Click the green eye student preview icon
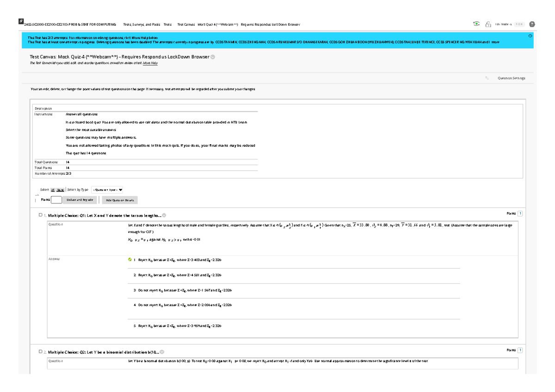Image resolution: width=555 pixels, height=392 pixels. [x=476, y=24]
